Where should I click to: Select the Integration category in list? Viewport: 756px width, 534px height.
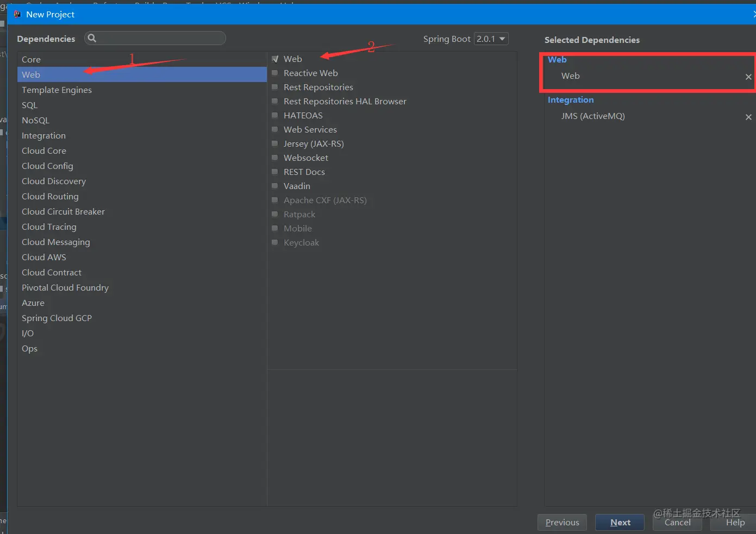pos(142,135)
